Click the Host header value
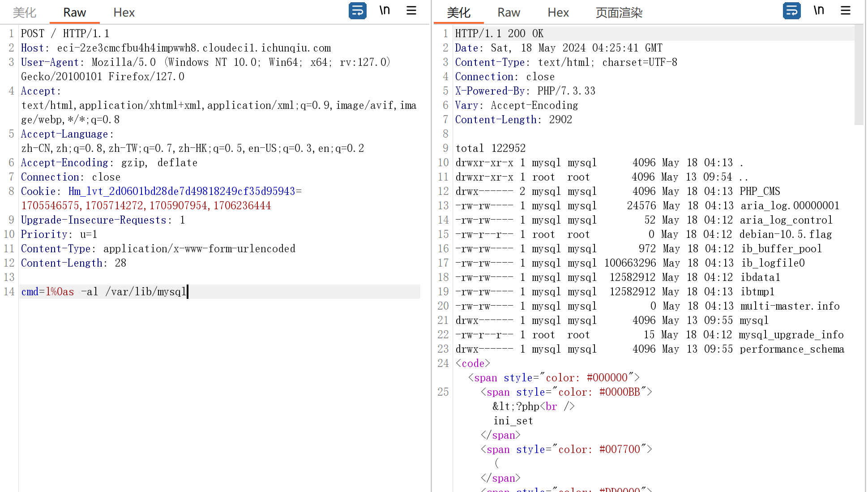 [x=194, y=48]
